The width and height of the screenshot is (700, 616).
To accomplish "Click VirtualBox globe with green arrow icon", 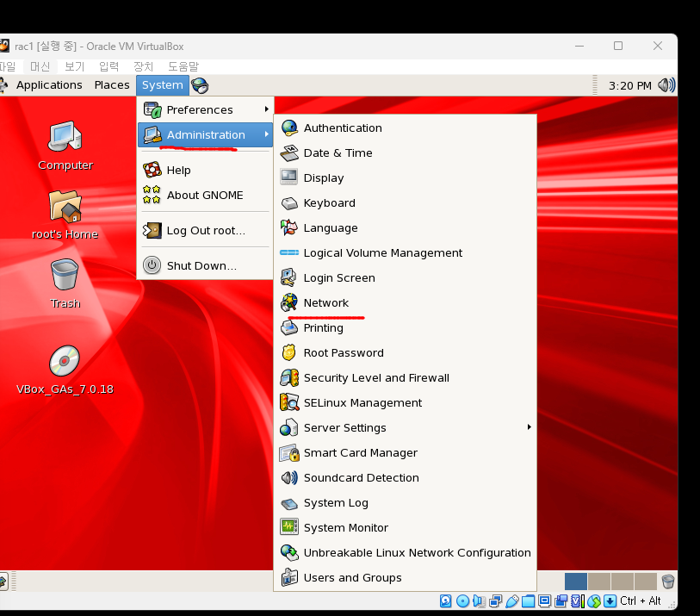I will point(594,600).
